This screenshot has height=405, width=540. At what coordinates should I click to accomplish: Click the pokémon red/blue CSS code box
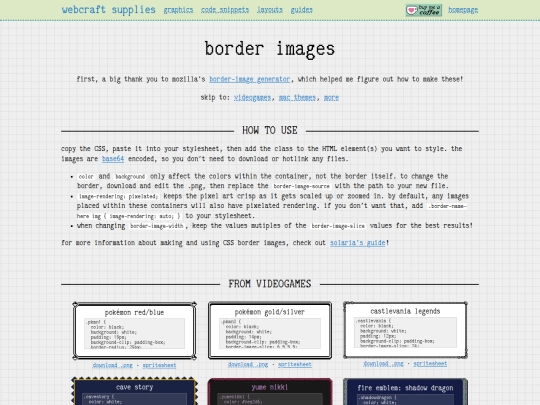pos(135,333)
